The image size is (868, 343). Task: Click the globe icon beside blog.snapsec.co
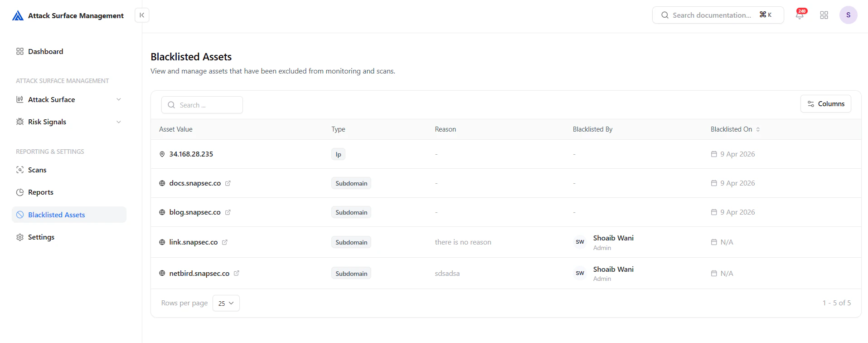click(x=162, y=212)
